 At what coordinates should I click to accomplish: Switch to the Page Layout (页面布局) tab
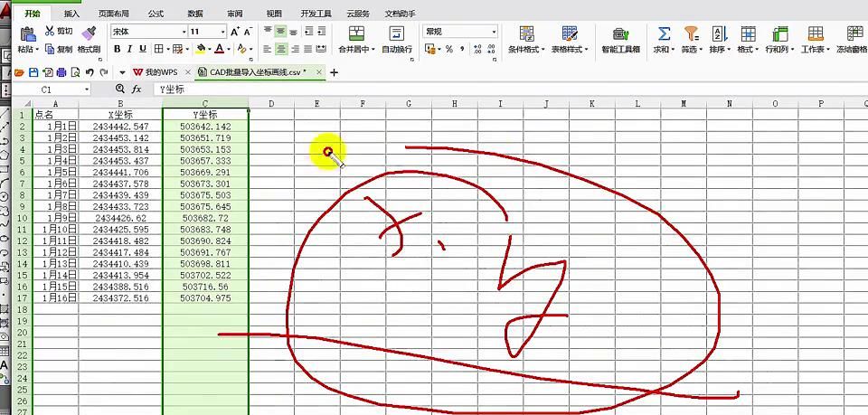(x=114, y=14)
